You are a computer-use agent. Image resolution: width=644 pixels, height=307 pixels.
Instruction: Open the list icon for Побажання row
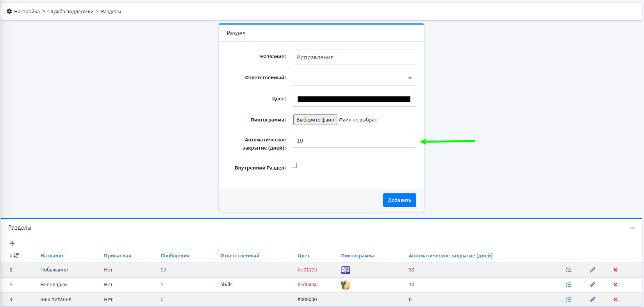point(569,270)
